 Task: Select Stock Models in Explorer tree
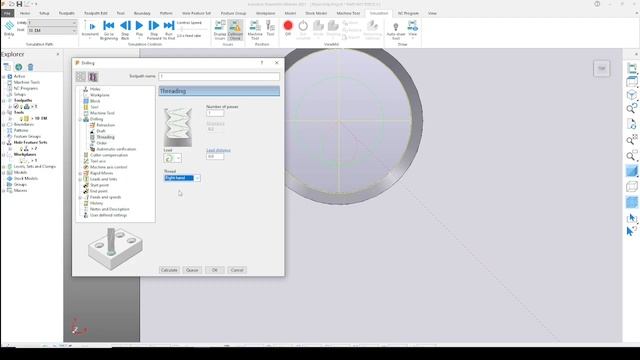26,178
